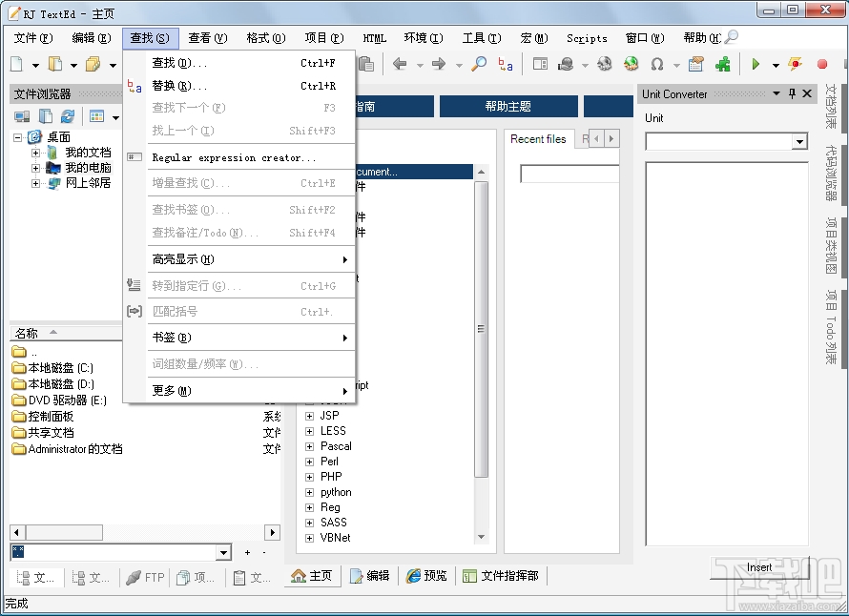Click the red stop recording icon
The image size is (849, 616).
[822, 65]
